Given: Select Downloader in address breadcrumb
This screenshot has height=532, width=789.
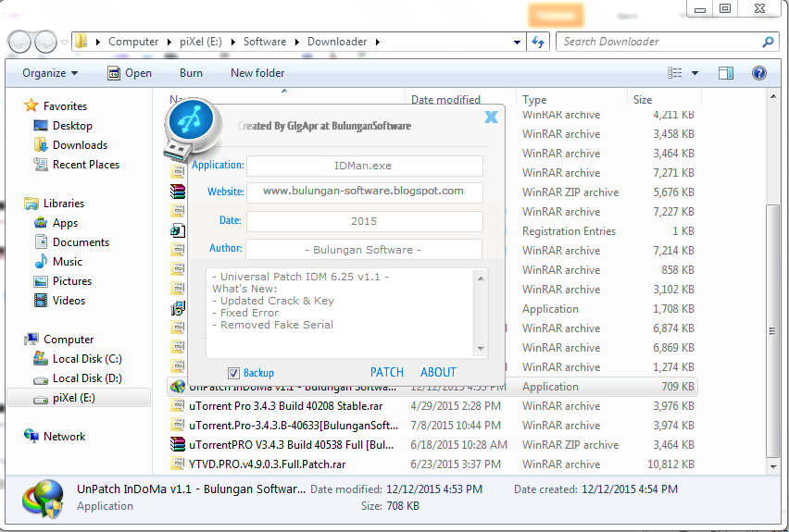Looking at the screenshot, I should pyautogui.click(x=337, y=42).
